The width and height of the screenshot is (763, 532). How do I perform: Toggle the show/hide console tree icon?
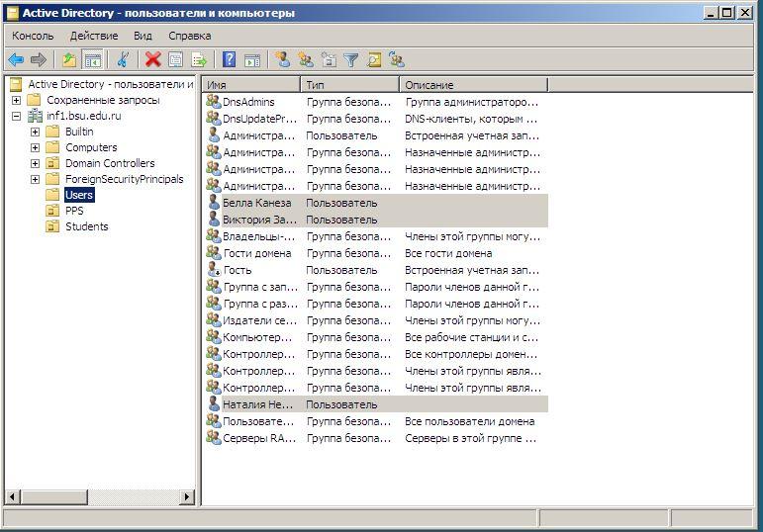click(x=92, y=60)
